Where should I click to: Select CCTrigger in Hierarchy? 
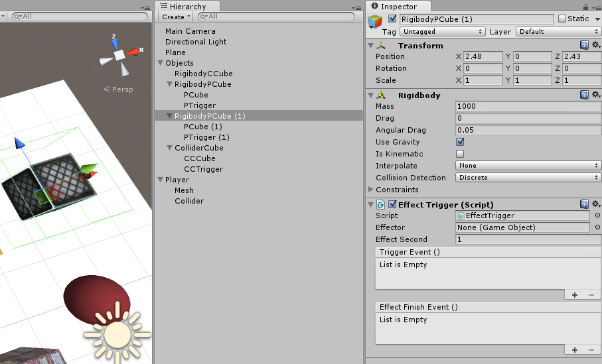pyautogui.click(x=204, y=169)
